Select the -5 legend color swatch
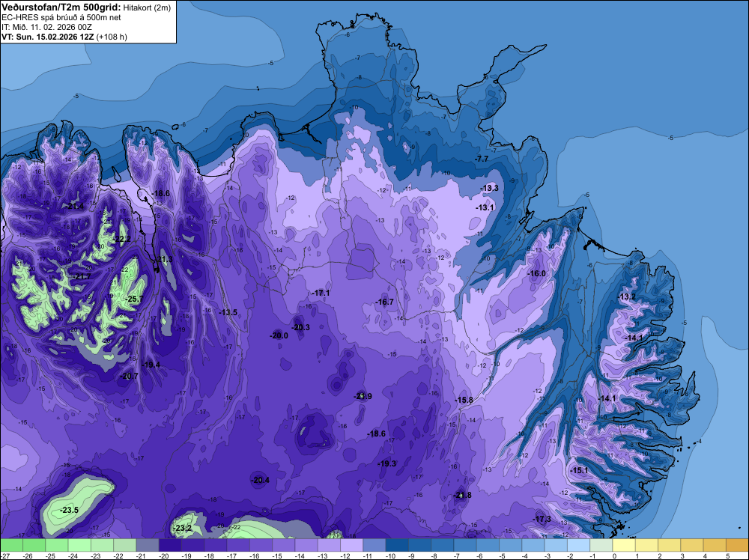 tap(511, 545)
